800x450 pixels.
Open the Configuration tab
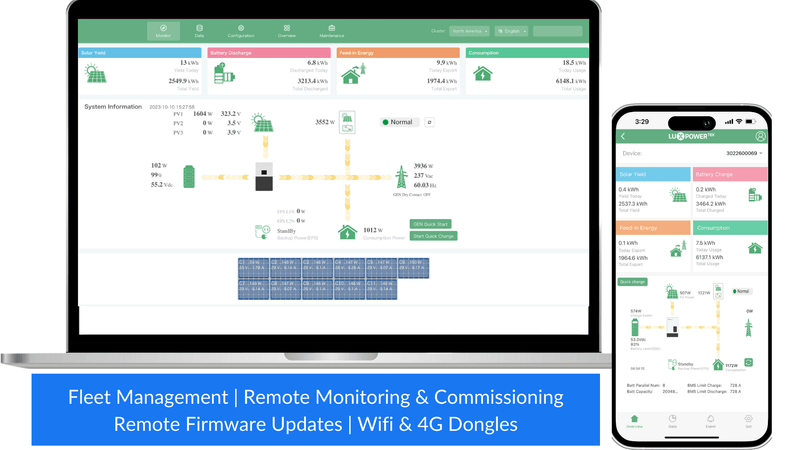[241, 31]
